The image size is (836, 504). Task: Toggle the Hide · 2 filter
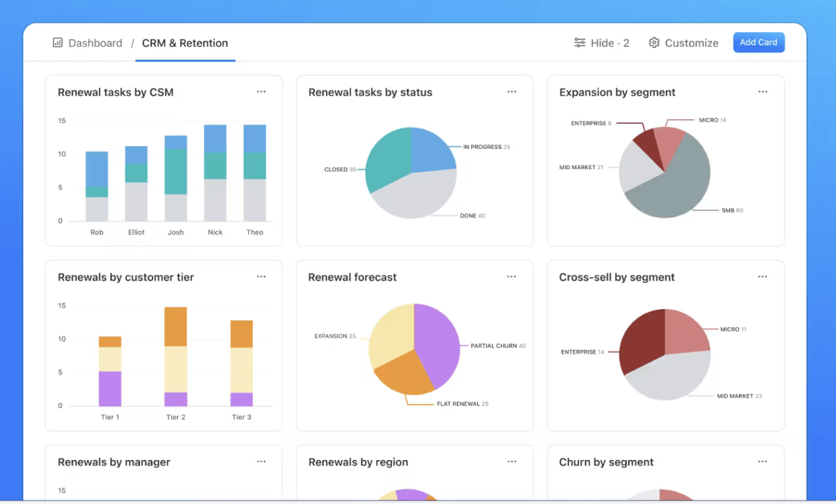[602, 43]
